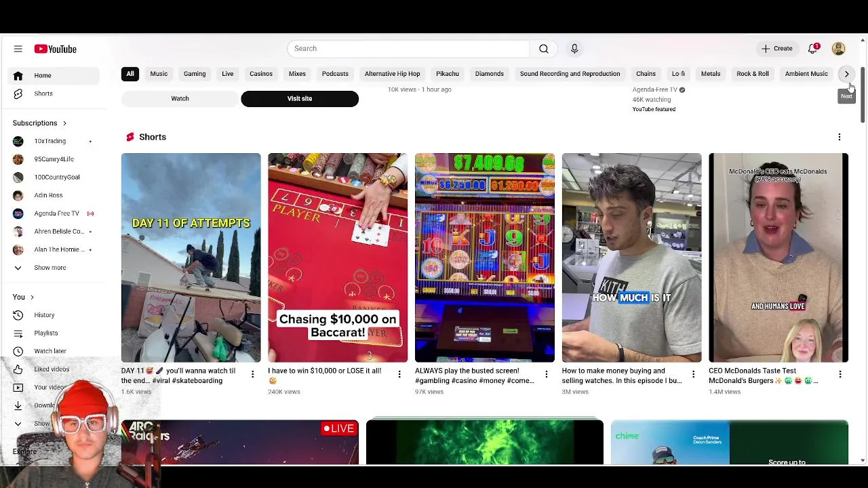Select the Chains filter chip

point(646,74)
